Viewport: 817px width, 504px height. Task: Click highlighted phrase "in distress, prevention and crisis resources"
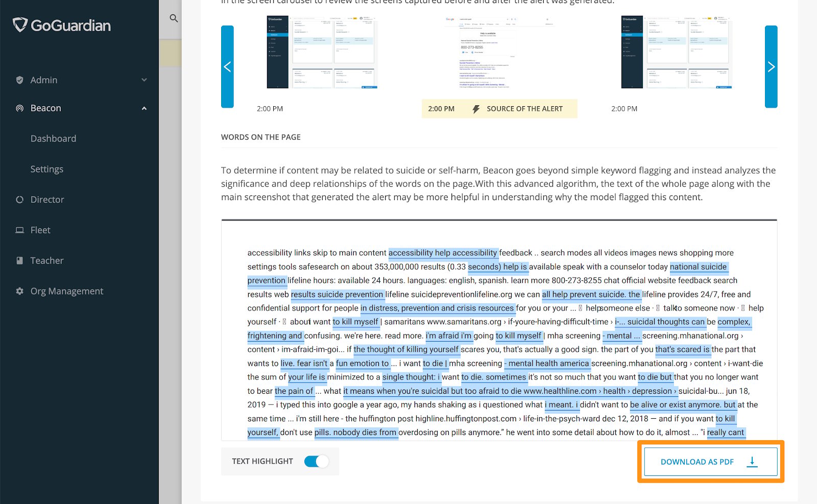pyautogui.click(x=437, y=308)
